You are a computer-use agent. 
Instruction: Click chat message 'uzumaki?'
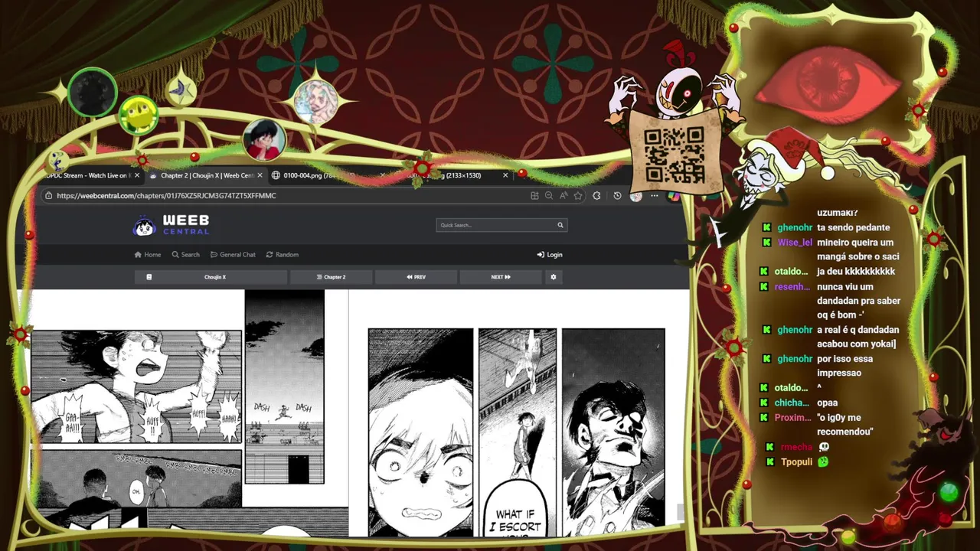(x=838, y=213)
